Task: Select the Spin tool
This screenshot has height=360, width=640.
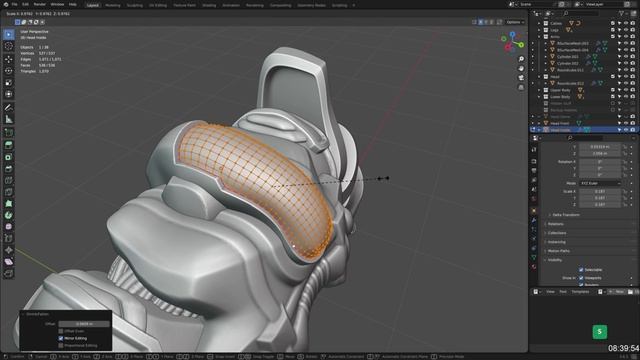Action: 9,215
